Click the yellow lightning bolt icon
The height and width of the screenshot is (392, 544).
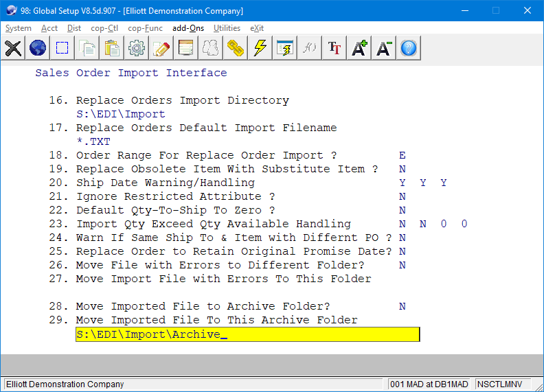pyautogui.click(x=260, y=48)
